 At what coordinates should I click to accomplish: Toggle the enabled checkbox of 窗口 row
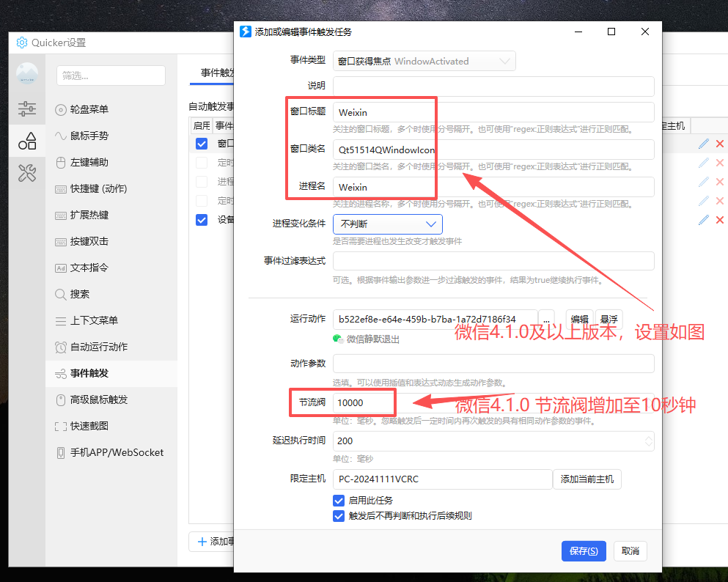[x=202, y=144]
